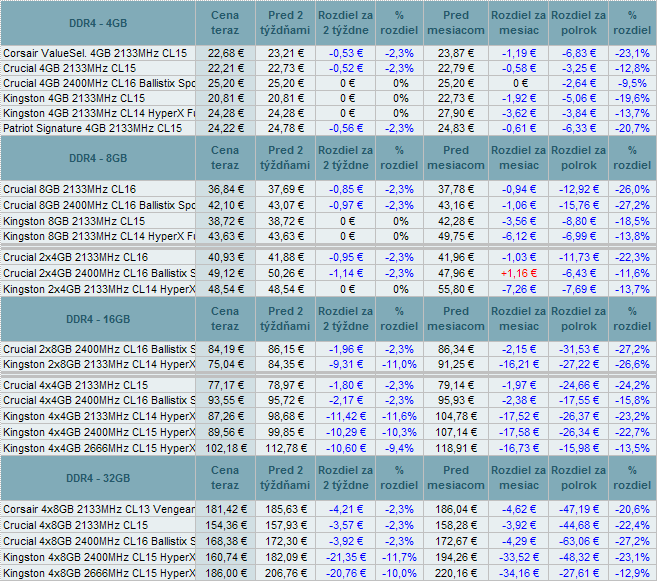The image size is (657, 581).
Task: Select the DDR4 - 16GB section header
Action: 98,319
